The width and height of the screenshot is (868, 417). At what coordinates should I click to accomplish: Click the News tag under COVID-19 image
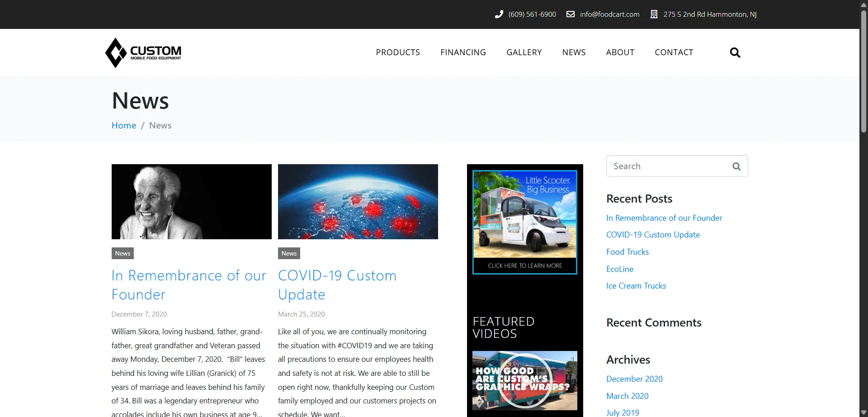click(289, 253)
